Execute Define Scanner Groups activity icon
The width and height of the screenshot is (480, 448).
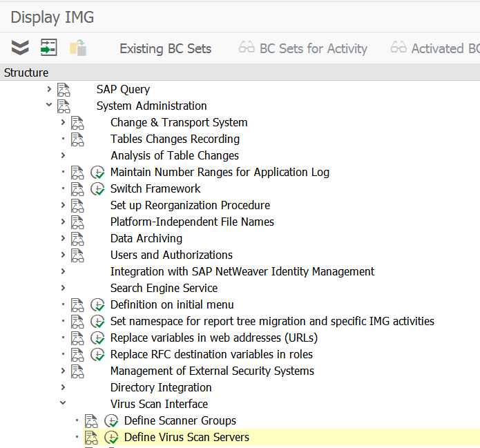pyautogui.click(x=111, y=421)
